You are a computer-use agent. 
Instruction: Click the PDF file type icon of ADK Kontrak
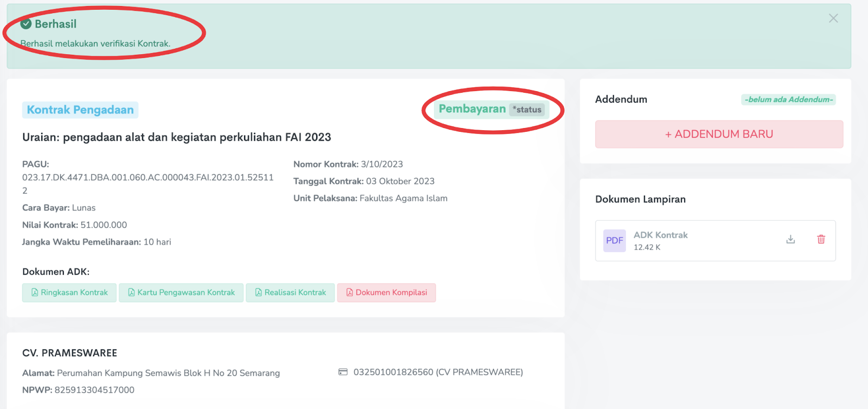tap(615, 240)
